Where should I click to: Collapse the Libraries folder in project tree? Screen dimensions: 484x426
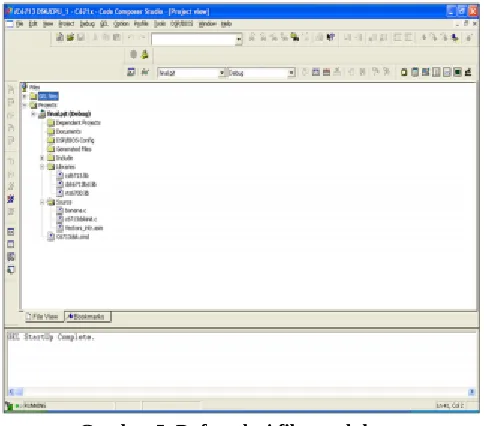click(x=42, y=167)
